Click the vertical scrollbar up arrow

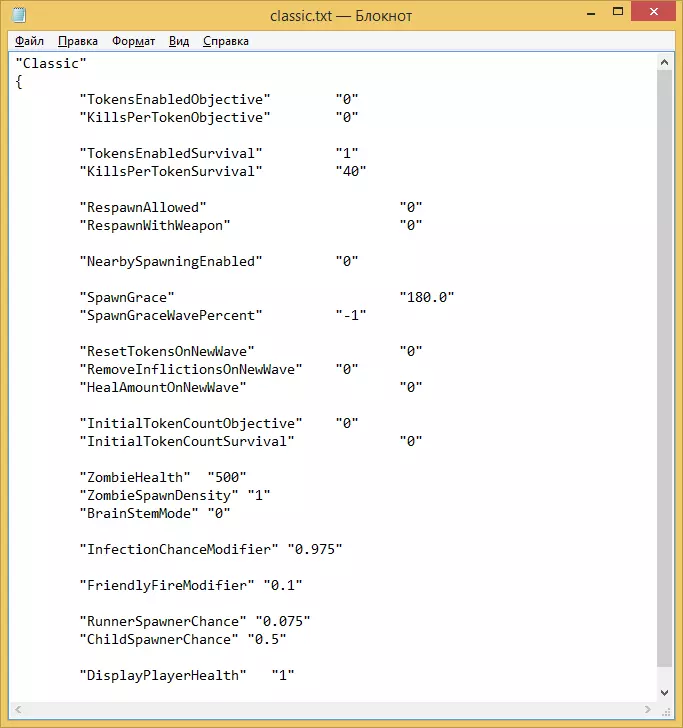tap(664, 62)
